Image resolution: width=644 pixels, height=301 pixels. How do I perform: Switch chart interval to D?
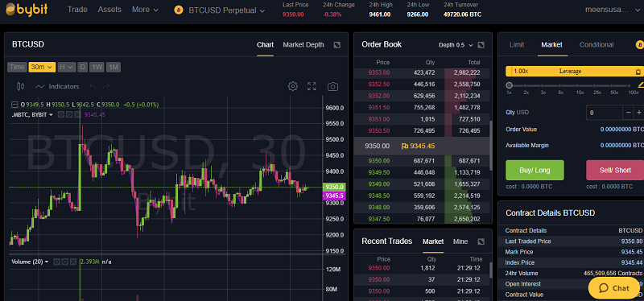(83, 67)
